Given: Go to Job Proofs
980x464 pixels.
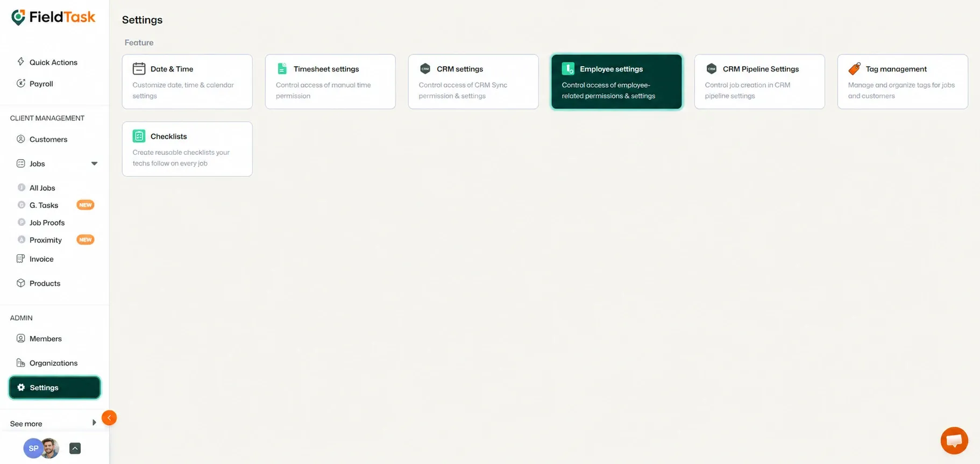Looking at the screenshot, I should 47,223.
